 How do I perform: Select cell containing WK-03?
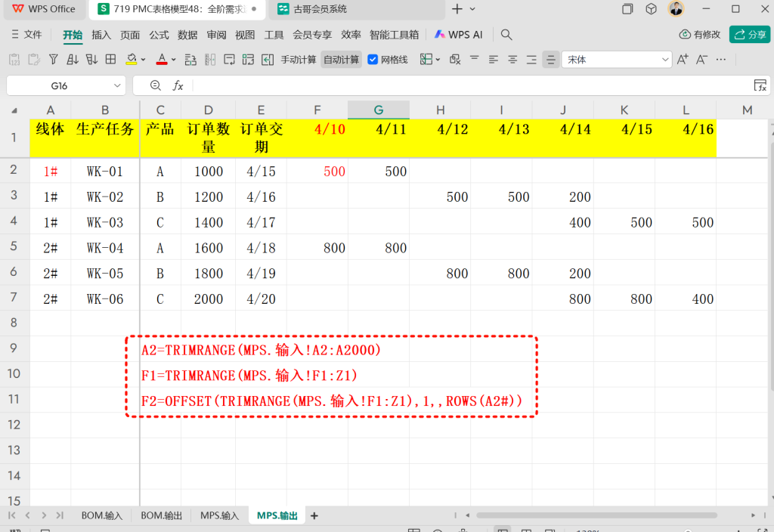[x=104, y=222]
